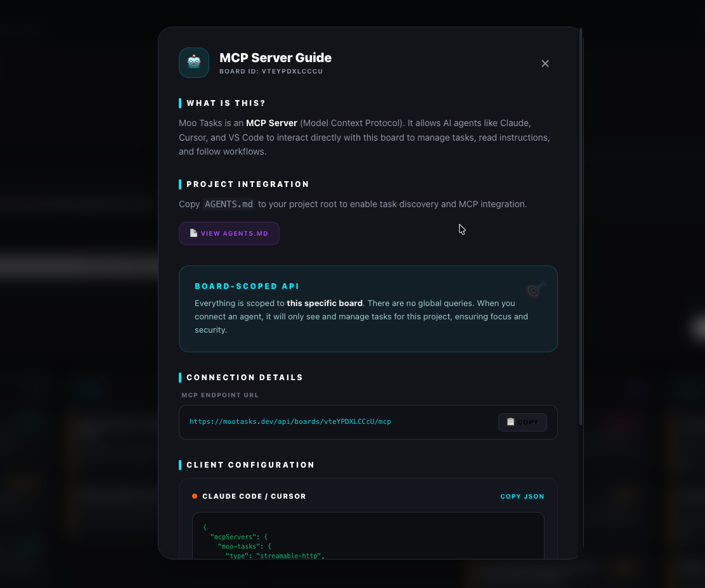Click the accent bar next to CONNECTION DETAILS
Screen dimensions: 705x588
click(x=180, y=377)
